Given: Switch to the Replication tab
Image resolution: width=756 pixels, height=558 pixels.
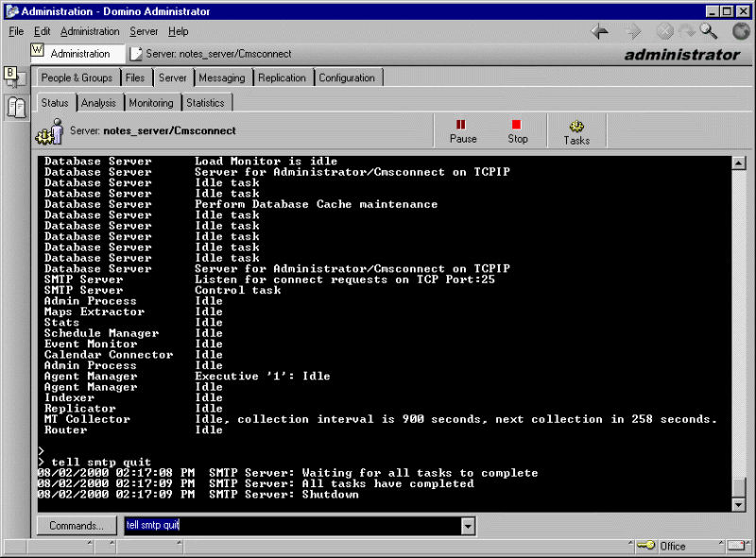Looking at the screenshot, I should 282,78.
